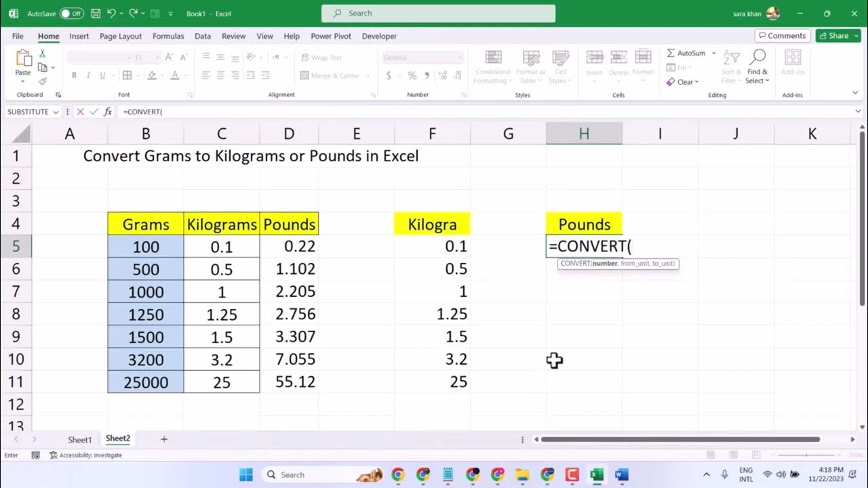Open the Name Box dropdown showing SUBSTITUTE
The image size is (868, 488).
tap(56, 112)
